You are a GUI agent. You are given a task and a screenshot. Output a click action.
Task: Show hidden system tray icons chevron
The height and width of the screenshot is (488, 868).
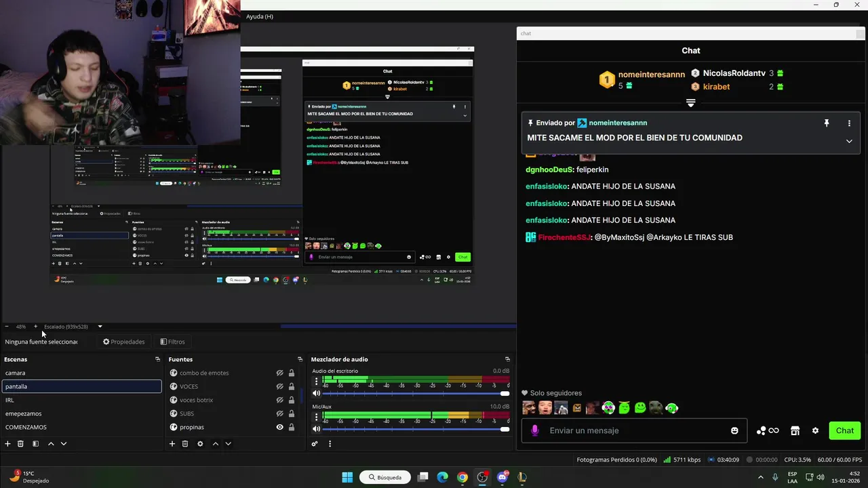tap(760, 477)
